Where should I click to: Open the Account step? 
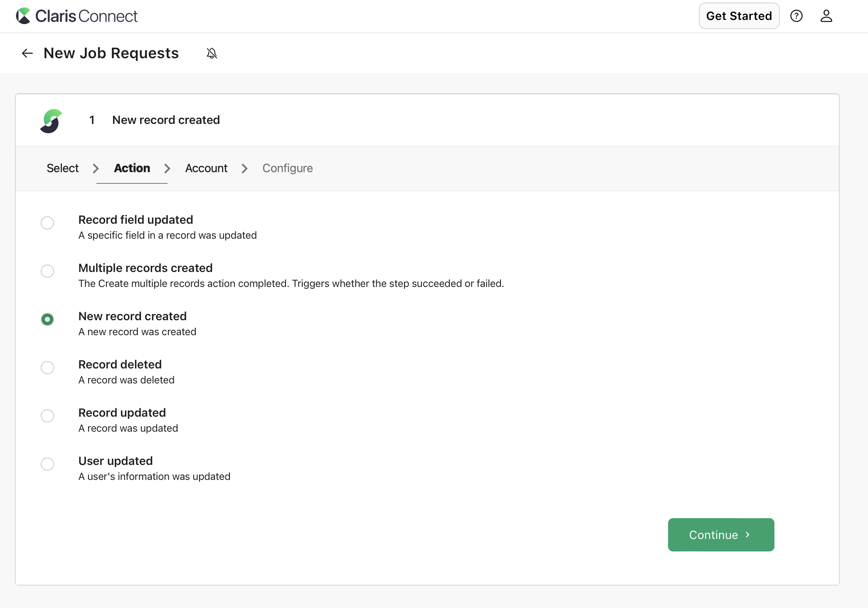[x=206, y=168]
